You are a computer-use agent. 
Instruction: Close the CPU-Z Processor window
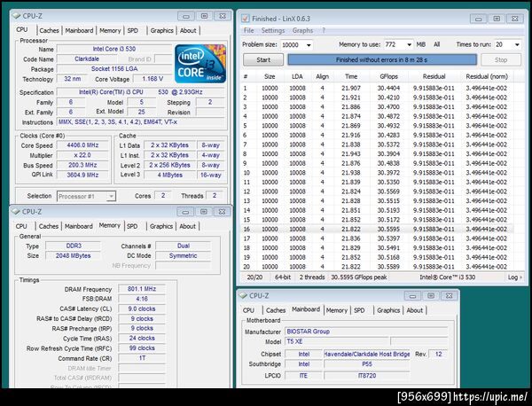[223, 16]
